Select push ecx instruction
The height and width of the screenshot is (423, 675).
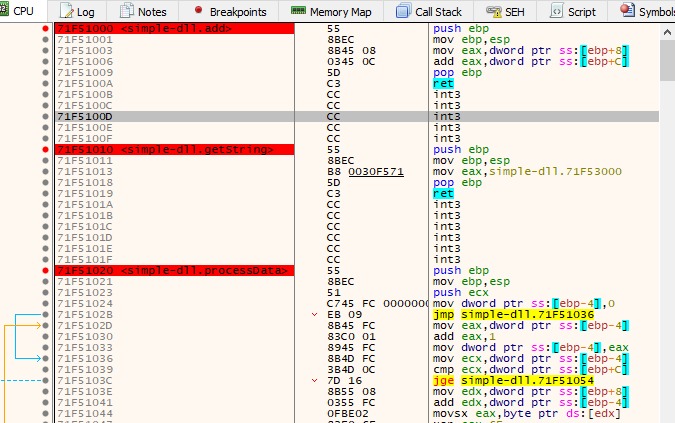pyautogui.click(x=461, y=292)
